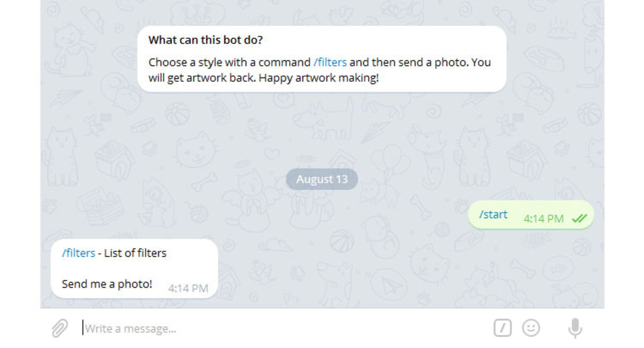The image size is (644, 348).
Task: Start voice recording with microphone icon
Action: click(575, 328)
